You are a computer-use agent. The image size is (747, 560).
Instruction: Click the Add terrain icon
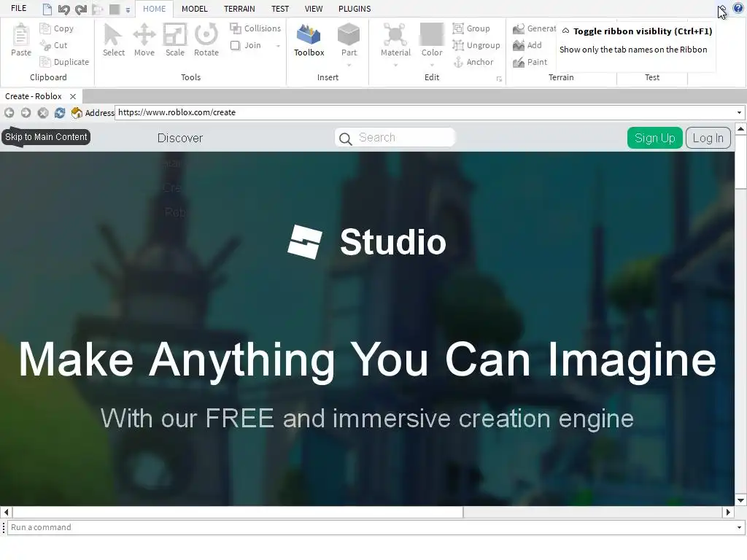click(519, 45)
